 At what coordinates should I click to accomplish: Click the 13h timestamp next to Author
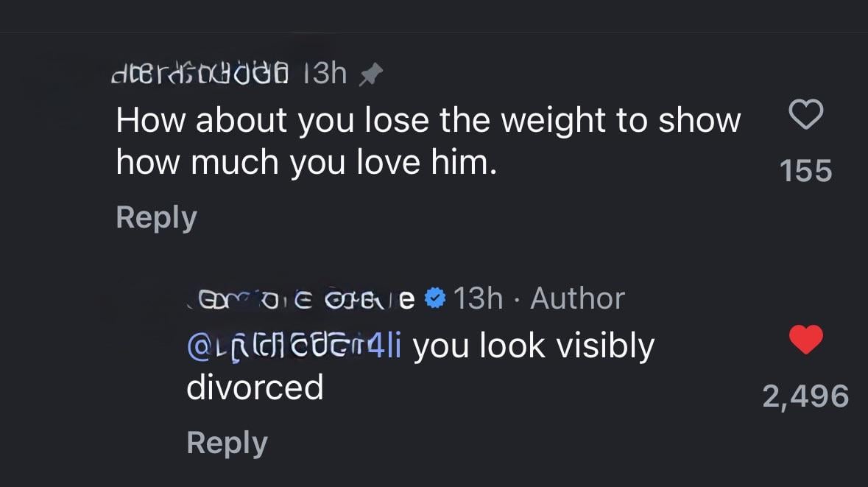tap(479, 298)
